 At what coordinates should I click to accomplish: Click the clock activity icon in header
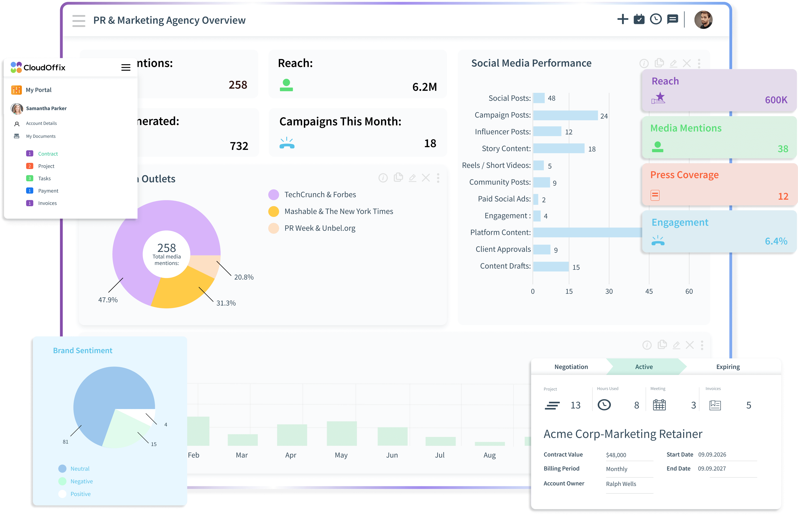656,19
